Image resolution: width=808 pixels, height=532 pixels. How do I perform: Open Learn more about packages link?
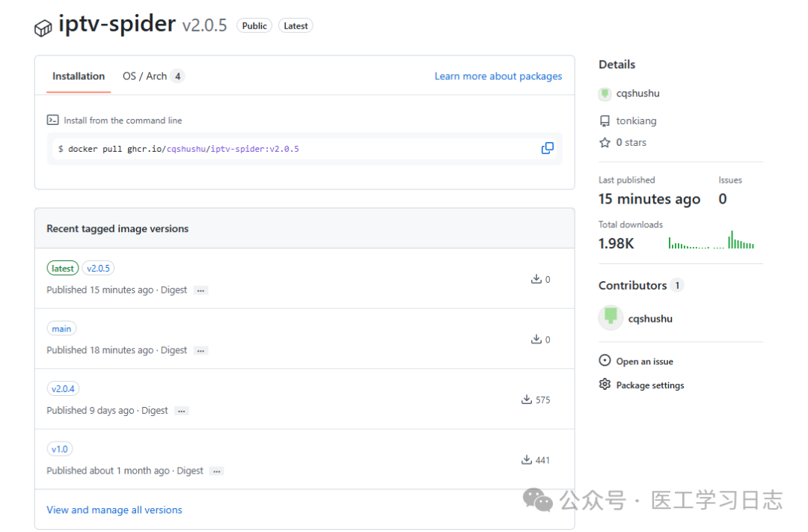point(498,76)
